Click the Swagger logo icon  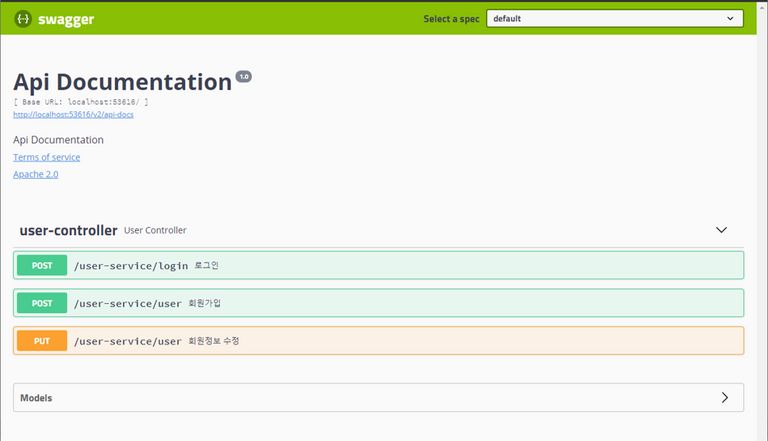23,19
